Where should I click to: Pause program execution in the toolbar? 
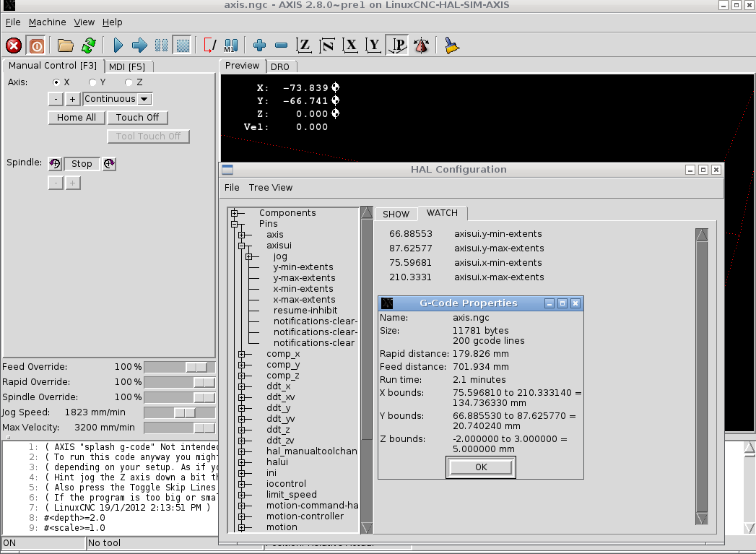coord(161,46)
